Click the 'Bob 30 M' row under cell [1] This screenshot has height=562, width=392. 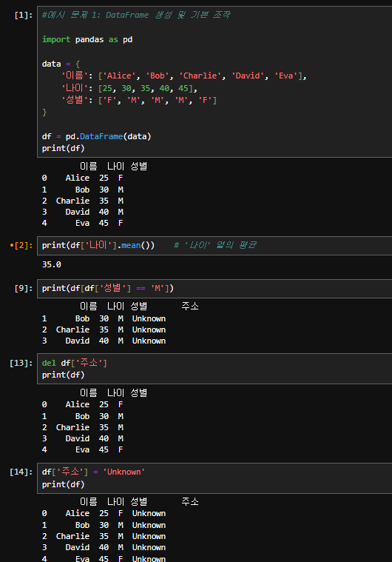pyautogui.click(x=83, y=190)
